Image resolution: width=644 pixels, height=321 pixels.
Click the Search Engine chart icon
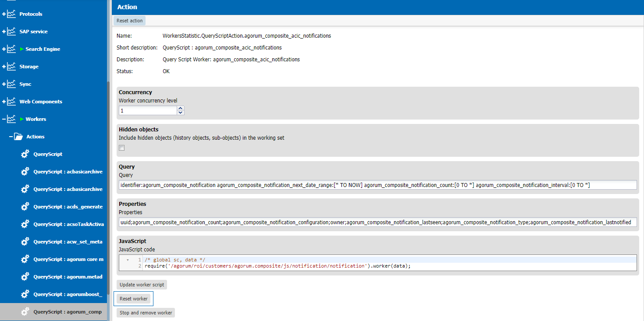coord(11,49)
